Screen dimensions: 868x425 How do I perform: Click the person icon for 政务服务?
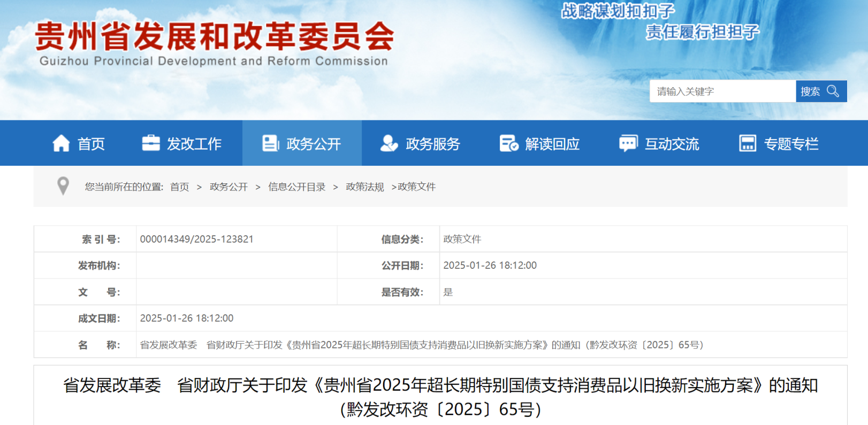click(389, 143)
